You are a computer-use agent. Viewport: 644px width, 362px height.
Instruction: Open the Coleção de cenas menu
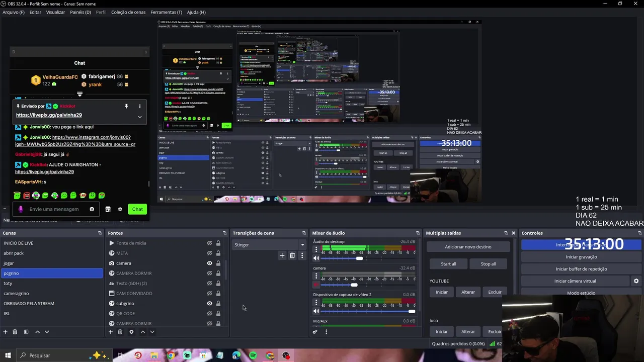coord(128,12)
